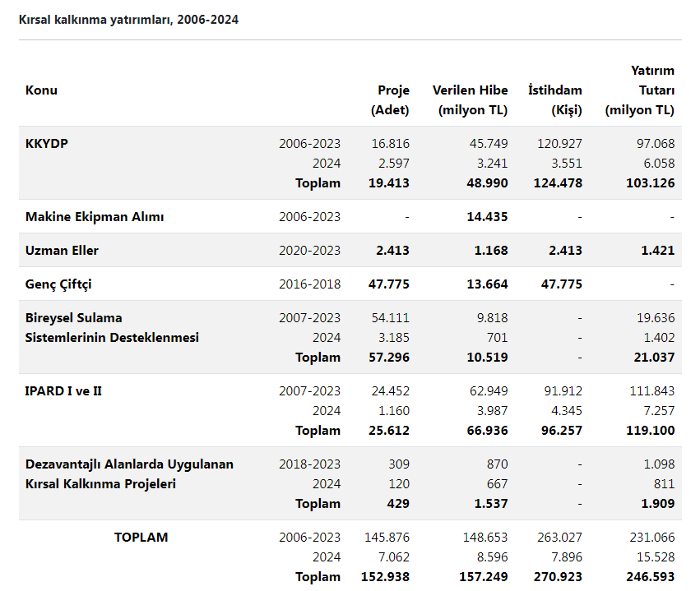The image size is (700, 591).
Task: Select the "Verilen Hibe (milyon TL)" header
Action: click(x=470, y=99)
